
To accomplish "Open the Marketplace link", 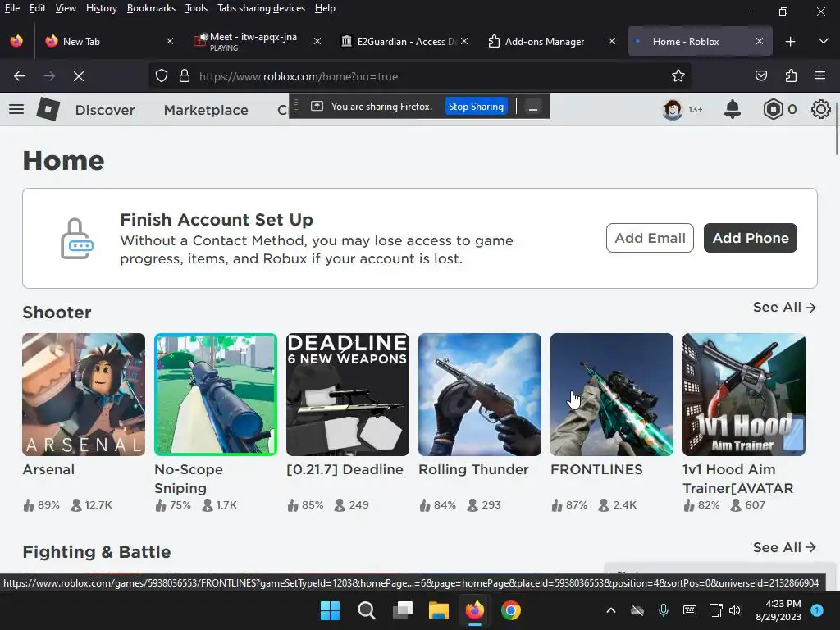I will coord(206,110).
